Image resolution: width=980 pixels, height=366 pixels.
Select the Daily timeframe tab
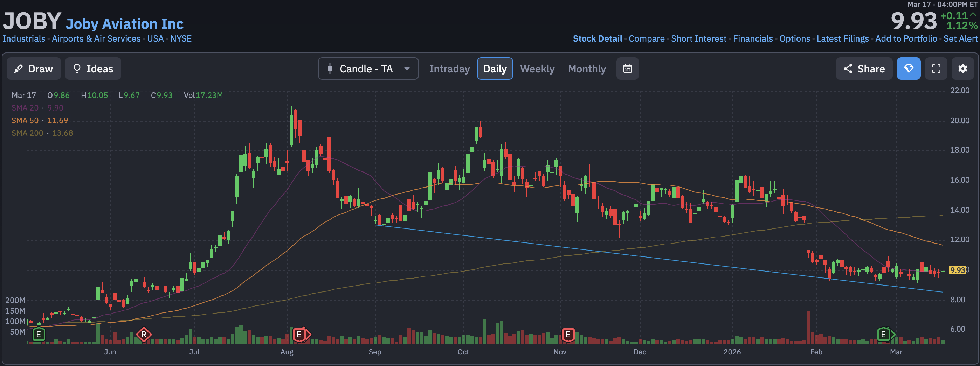(495, 69)
